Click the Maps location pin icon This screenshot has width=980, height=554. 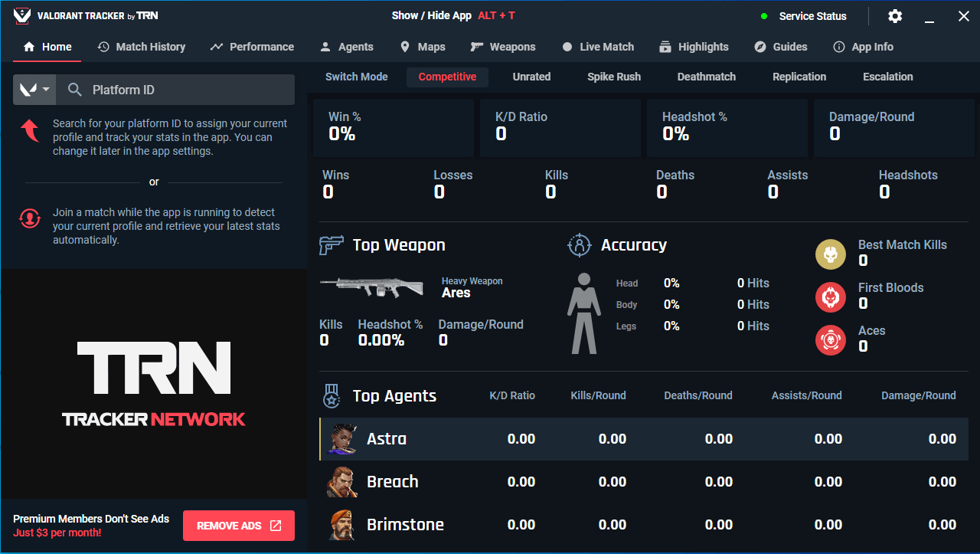pyautogui.click(x=405, y=47)
